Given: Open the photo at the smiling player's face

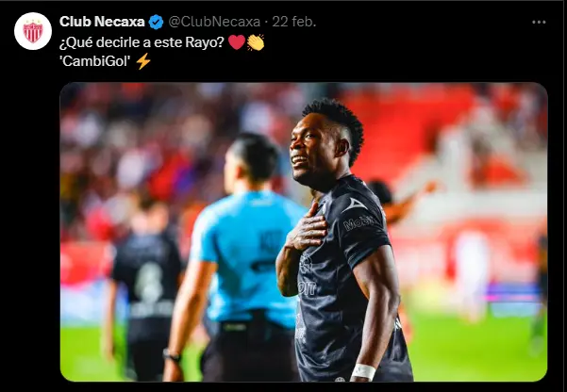Looking at the screenshot, I should 309,149.
